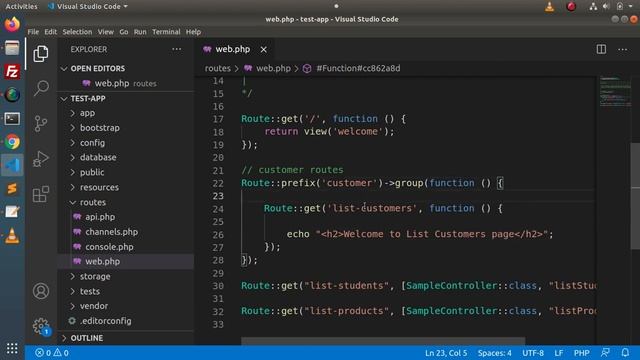Open api.php in routes folder
Screen dimensions: 640x360
[125, 217]
